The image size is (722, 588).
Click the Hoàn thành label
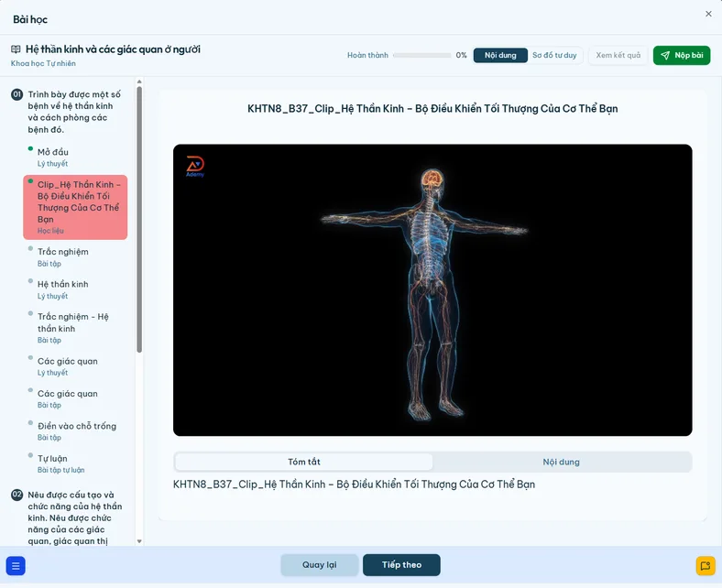(367, 55)
